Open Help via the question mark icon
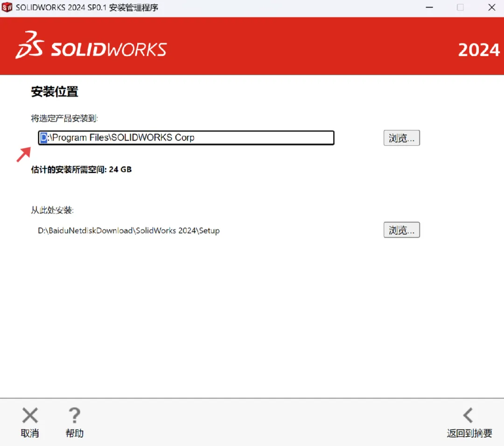The height and width of the screenshot is (446, 504). point(75,415)
